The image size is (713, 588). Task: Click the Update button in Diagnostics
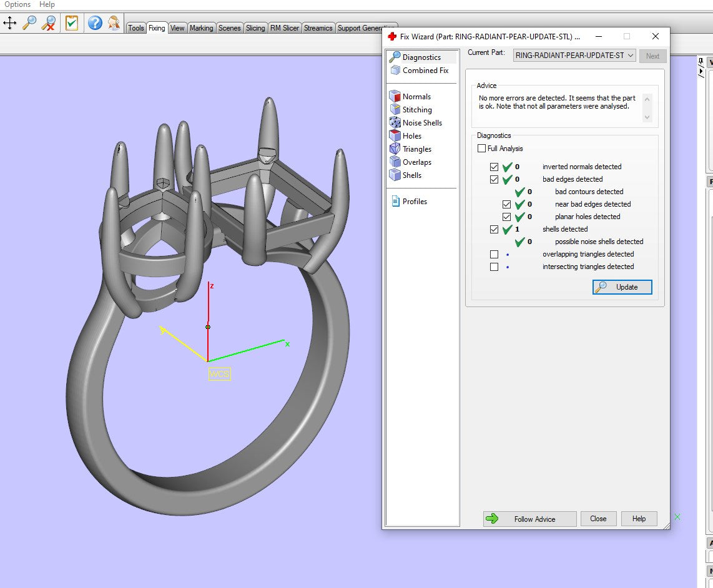622,287
